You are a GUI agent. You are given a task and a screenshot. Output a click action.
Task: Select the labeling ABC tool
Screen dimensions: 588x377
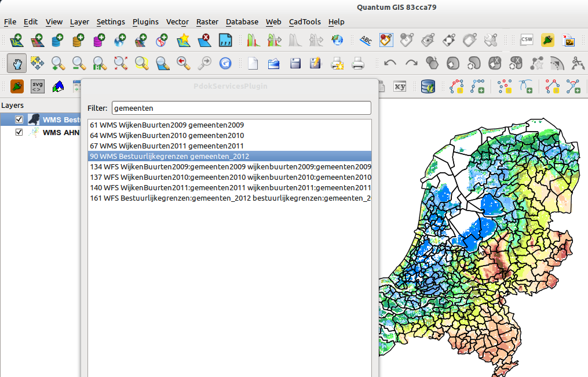pos(366,40)
